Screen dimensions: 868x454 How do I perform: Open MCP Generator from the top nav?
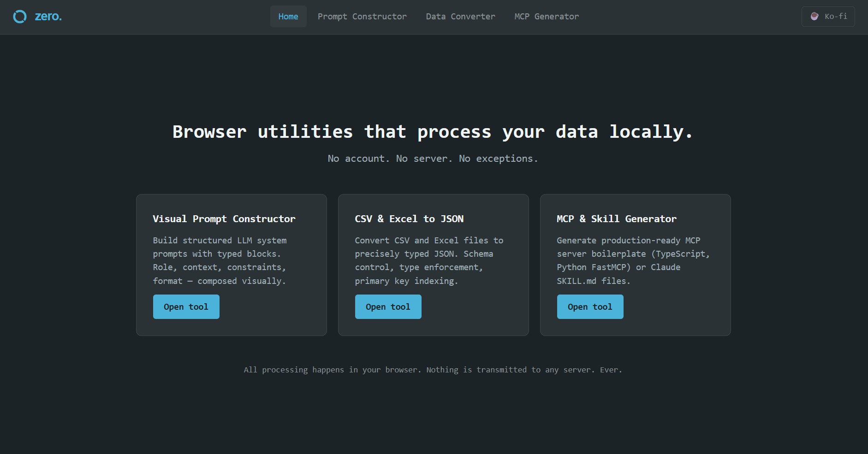[x=547, y=17]
